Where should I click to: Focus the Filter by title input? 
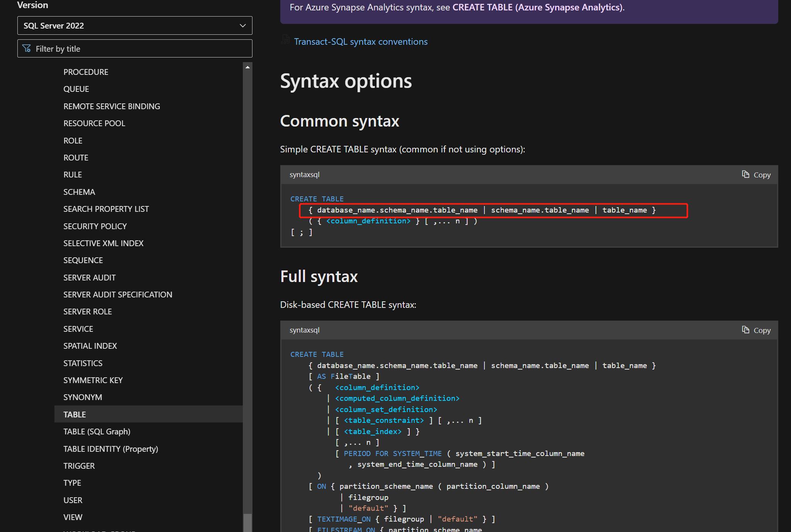[139, 49]
